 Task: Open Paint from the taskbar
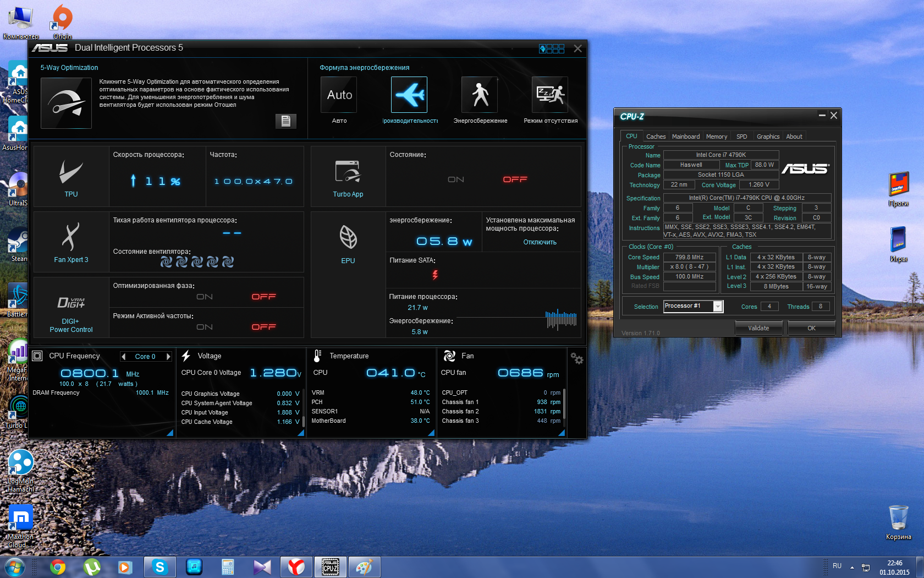[364, 566]
